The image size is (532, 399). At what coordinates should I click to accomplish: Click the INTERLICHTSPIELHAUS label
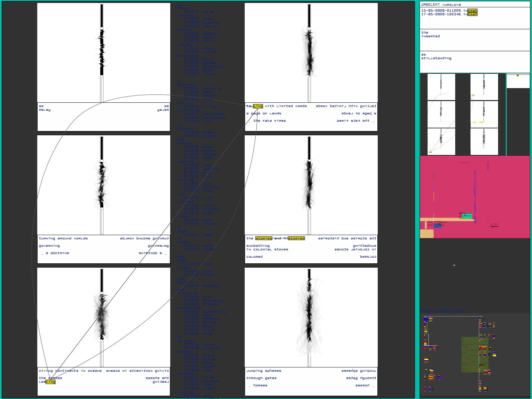443,311
